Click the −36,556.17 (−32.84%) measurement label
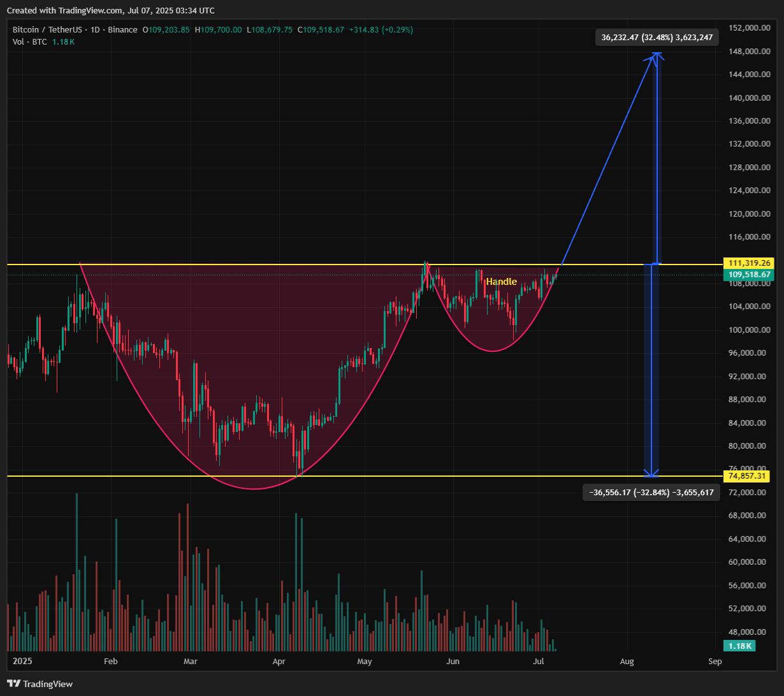This screenshot has width=784, height=696. (x=651, y=493)
